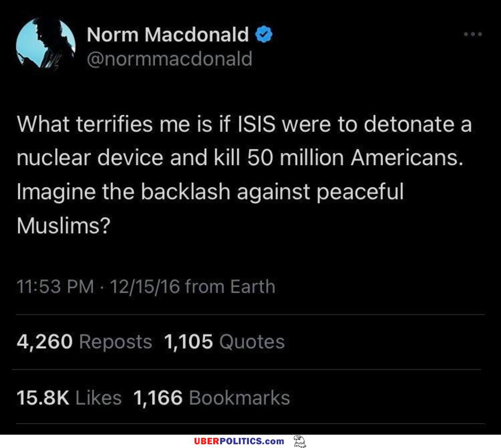
Task: Click the 1,166 bookmarks count
Action: (158, 397)
